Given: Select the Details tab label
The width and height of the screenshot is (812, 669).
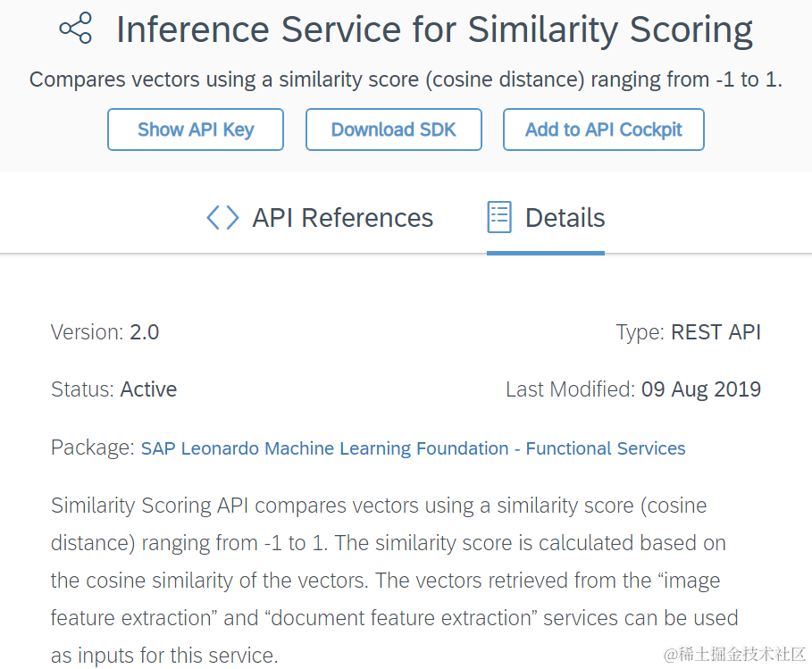Looking at the screenshot, I should [x=565, y=217].
